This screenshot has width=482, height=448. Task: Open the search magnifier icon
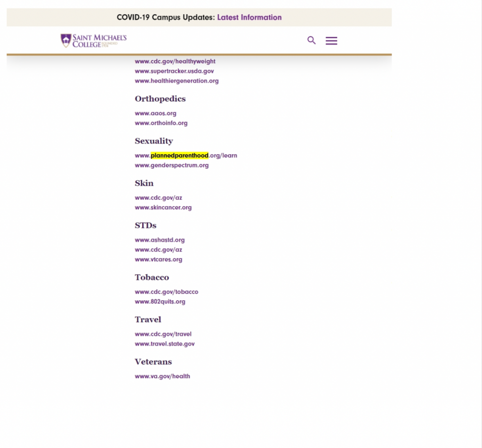(x=312, y=40)
